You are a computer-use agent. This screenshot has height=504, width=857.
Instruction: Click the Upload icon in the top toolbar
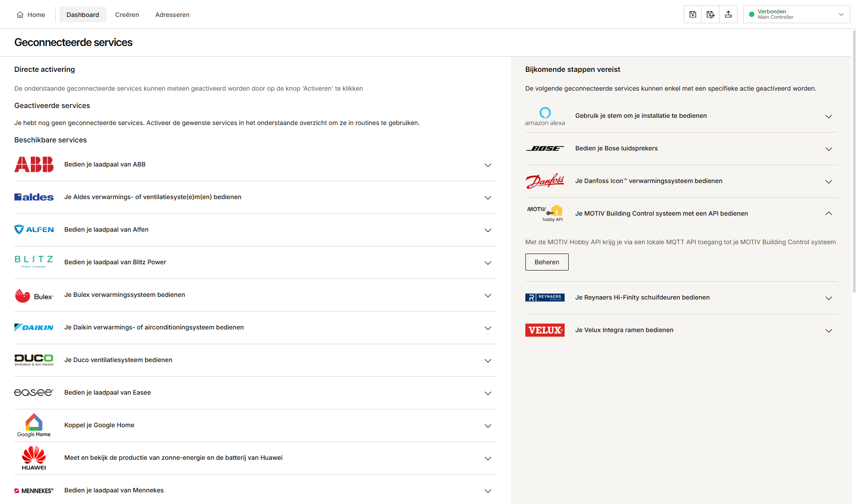tap(728, 14)
